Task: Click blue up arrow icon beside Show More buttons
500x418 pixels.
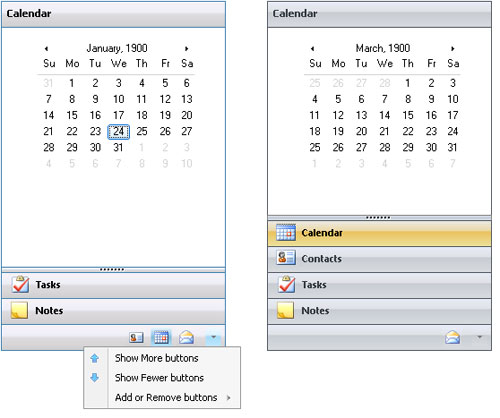Action: tap(95, 358)
